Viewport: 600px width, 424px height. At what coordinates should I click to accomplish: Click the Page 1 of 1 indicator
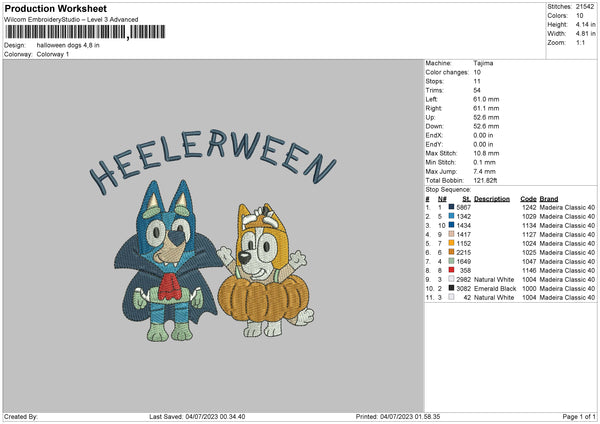point(579,416)
